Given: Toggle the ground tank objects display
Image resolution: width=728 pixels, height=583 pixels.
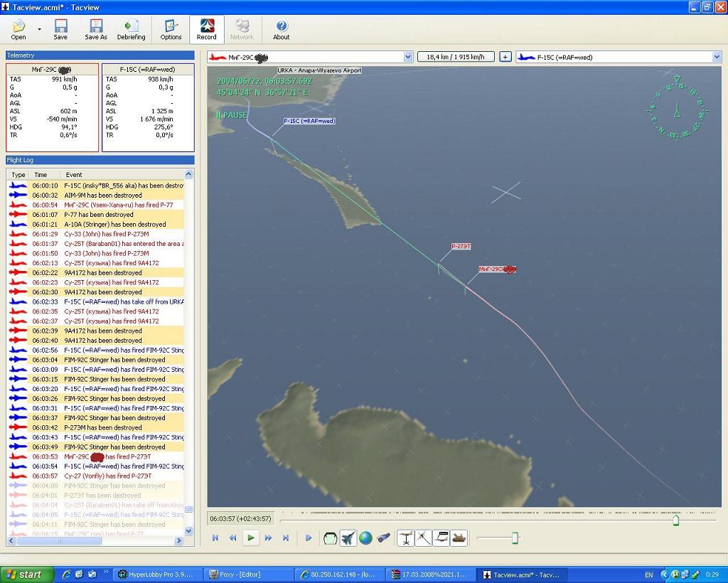Looking at the screenshot, I should 459,538.
